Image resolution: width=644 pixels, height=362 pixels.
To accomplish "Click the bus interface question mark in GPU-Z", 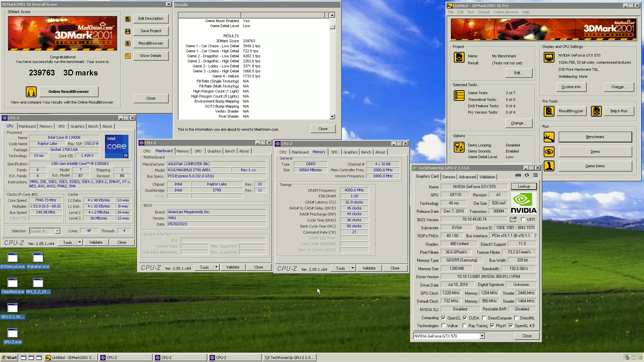I will [535, 236].
